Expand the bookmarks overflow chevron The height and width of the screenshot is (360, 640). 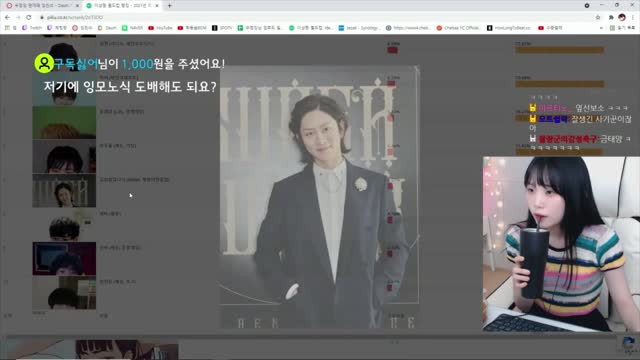point(601,28)
